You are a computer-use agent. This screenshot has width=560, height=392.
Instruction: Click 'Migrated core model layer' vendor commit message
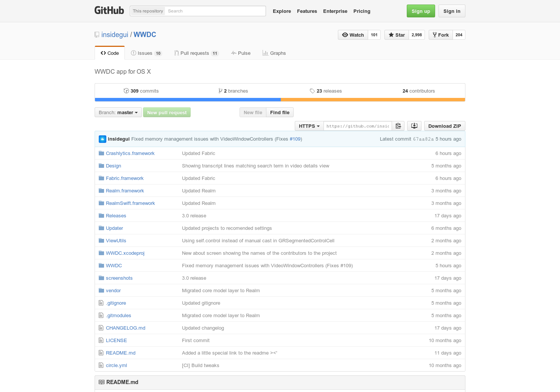click(x=221, y=290)
